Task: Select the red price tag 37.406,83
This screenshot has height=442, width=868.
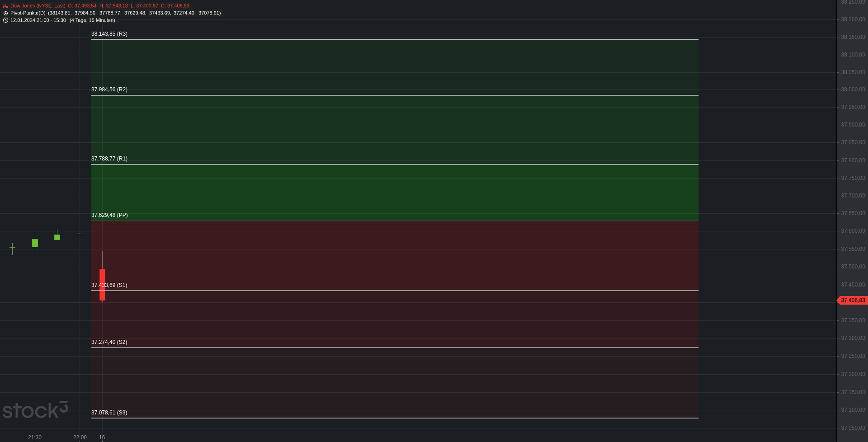Action: pyautogui.click(x=853, y=301)
